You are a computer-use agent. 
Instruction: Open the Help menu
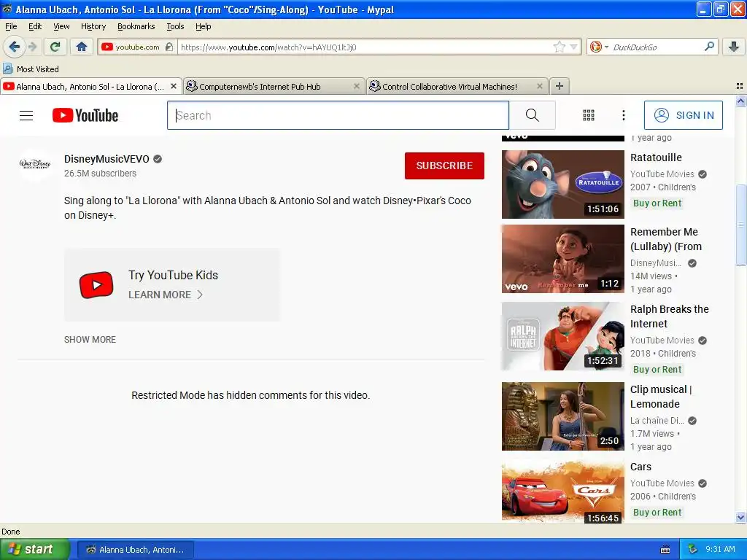pyautogui.click(x=203, y=26)
